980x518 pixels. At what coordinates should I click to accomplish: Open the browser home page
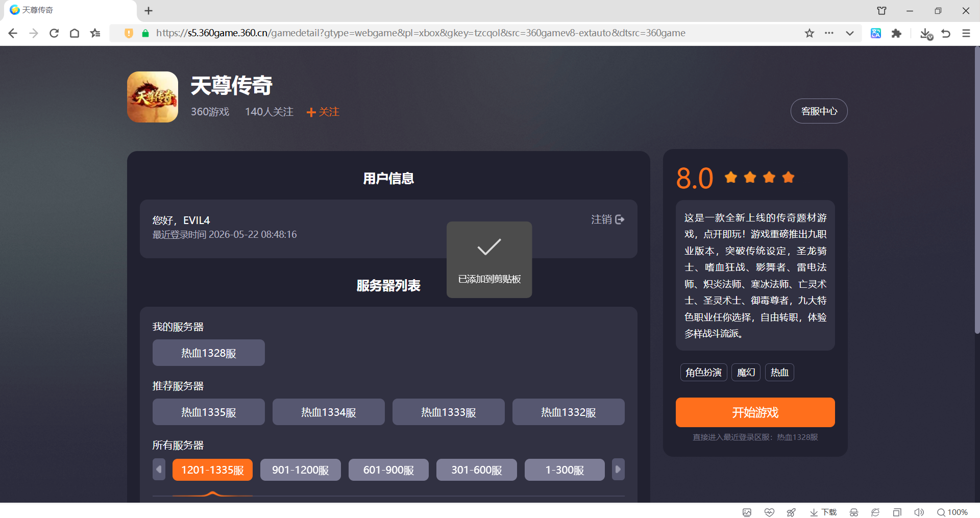(75, 33)
